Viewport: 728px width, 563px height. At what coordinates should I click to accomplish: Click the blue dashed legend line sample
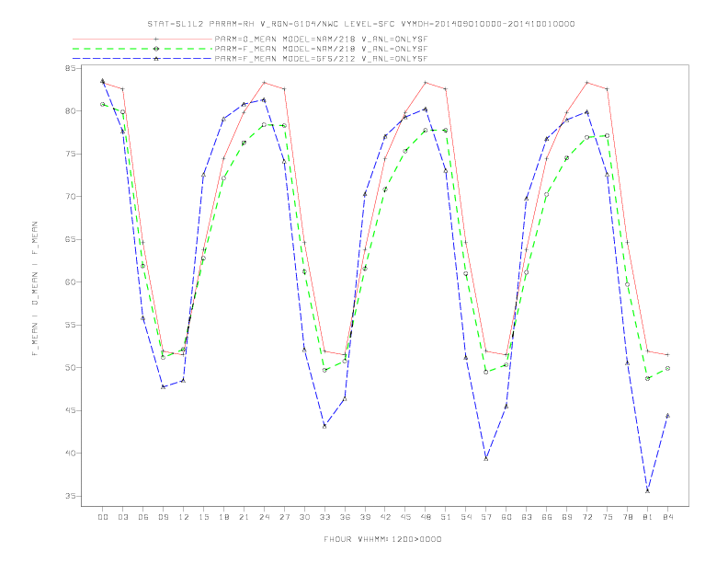[x=142, y=59]
